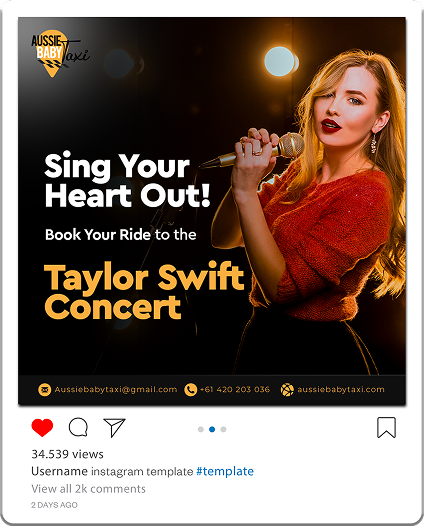Click the yellow phone icon
The width and height of the screenshot is (424, 526).
(x=191, y=389)
